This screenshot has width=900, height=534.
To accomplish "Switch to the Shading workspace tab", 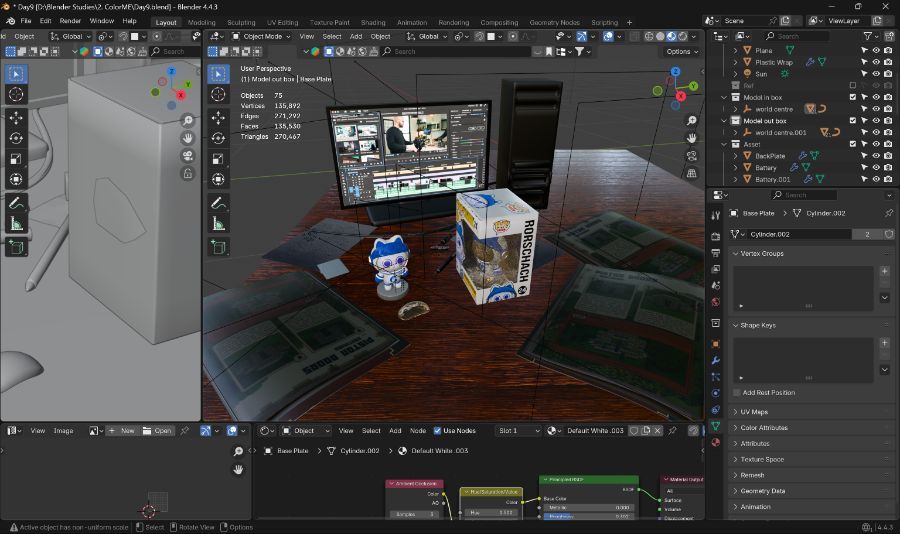I will point(373,22).
